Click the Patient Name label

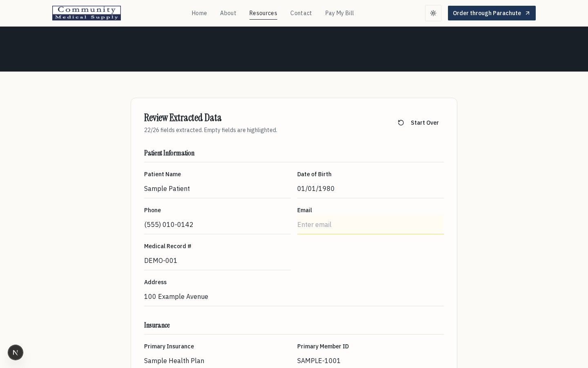click(x=163, y=174)
